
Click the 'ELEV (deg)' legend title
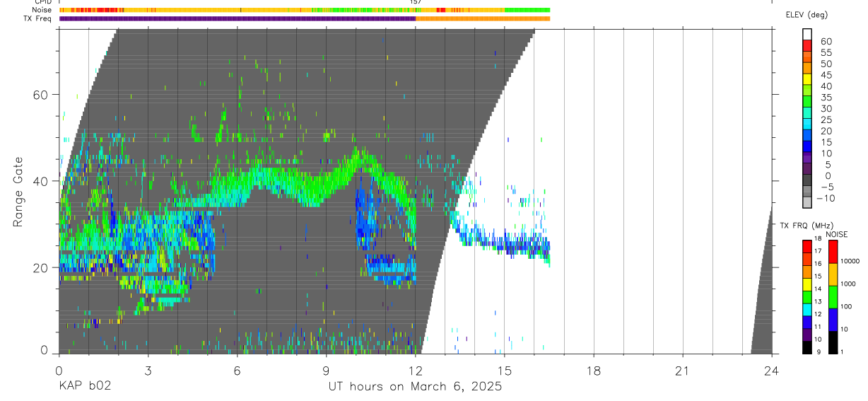pos(807,15)
